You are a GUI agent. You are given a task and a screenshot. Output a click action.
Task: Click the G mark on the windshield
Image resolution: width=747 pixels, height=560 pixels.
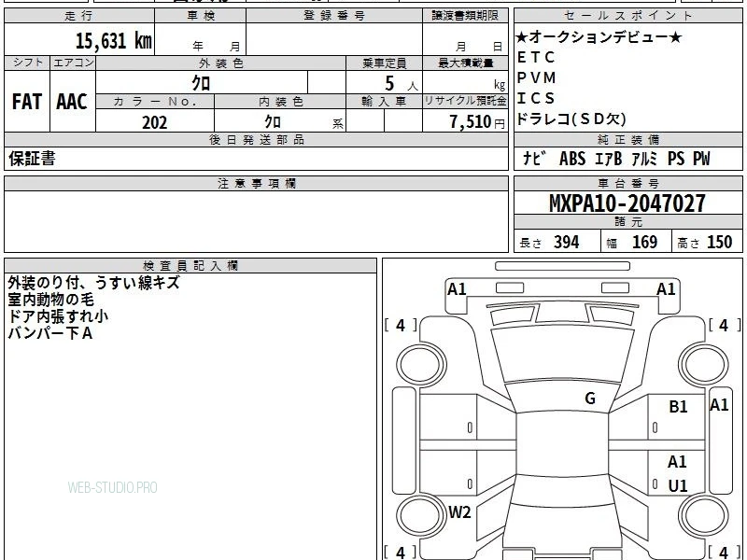click(x=590, y=398)
